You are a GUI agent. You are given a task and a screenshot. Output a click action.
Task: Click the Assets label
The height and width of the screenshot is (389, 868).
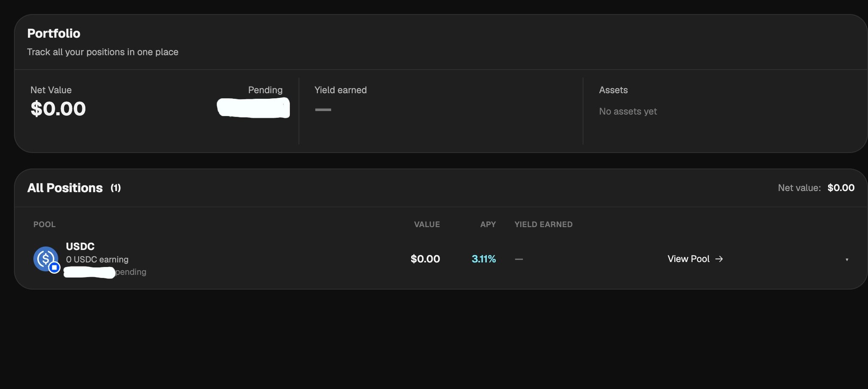click(613, 90)
